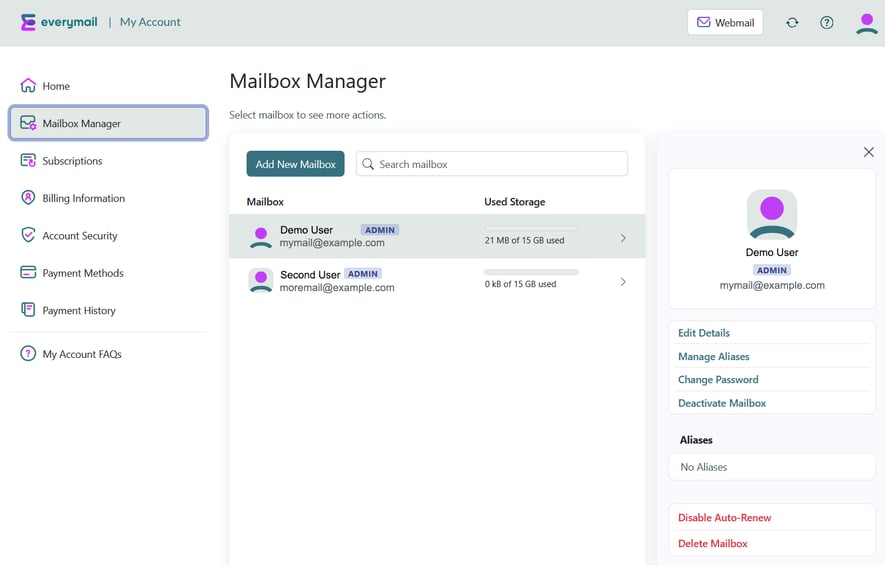
Task: Click the everymail logo icon
Action: [28, 22]
